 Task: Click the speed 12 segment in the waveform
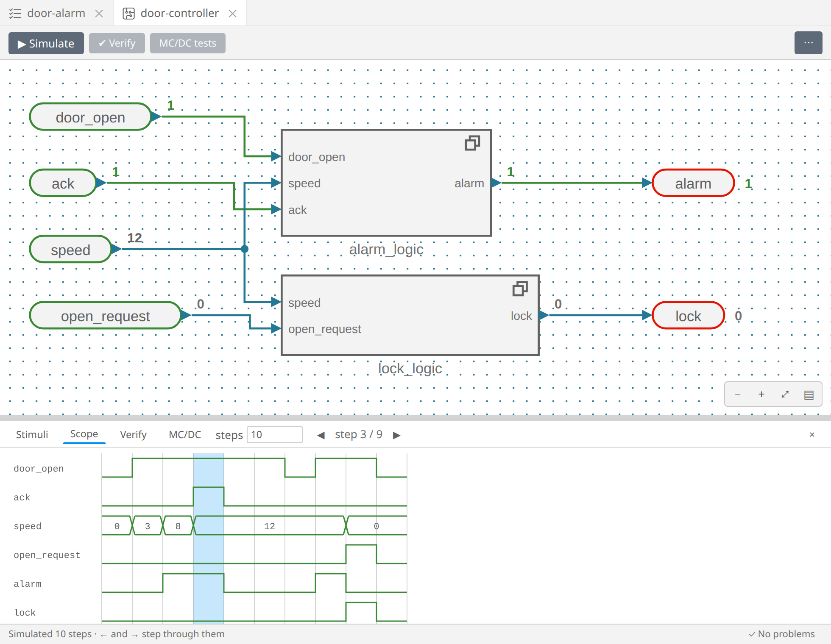pyautogui.click(x=270, y=526)
